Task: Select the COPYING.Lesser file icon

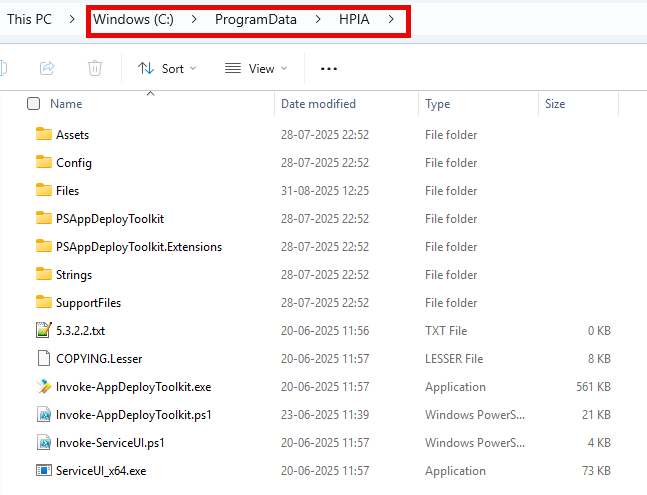Action: click(43, 359)
